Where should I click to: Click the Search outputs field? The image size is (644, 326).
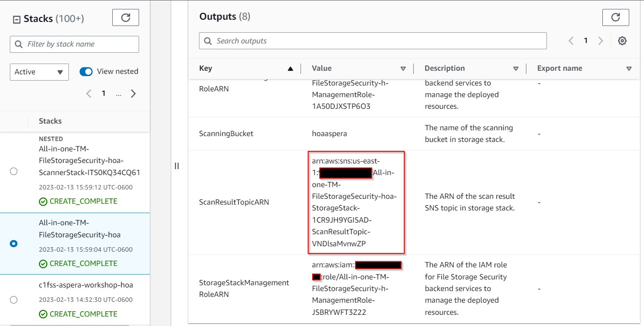373,41
